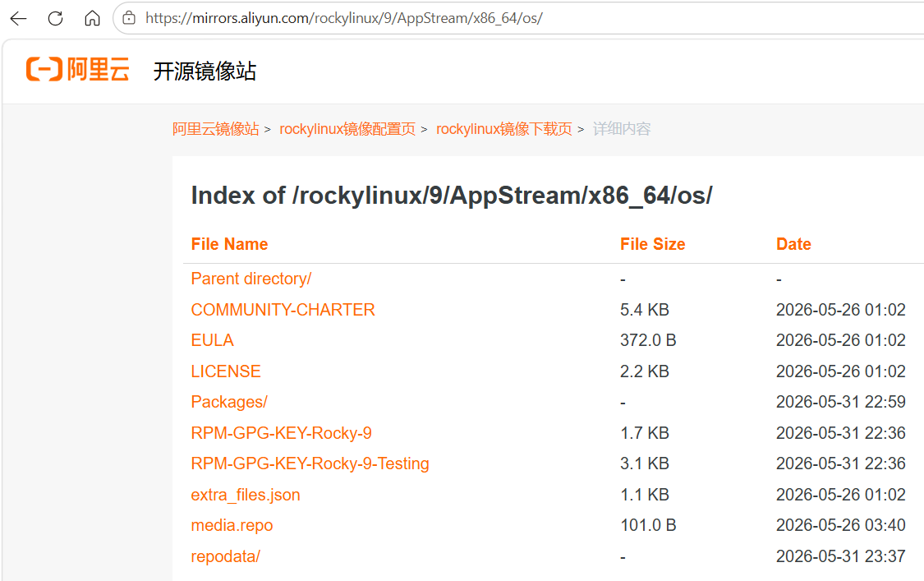Download RPM-GPG-KEY-Rocky-9
Screen dimensions: 924x581
pyautogui.click(x=281, y=433)
